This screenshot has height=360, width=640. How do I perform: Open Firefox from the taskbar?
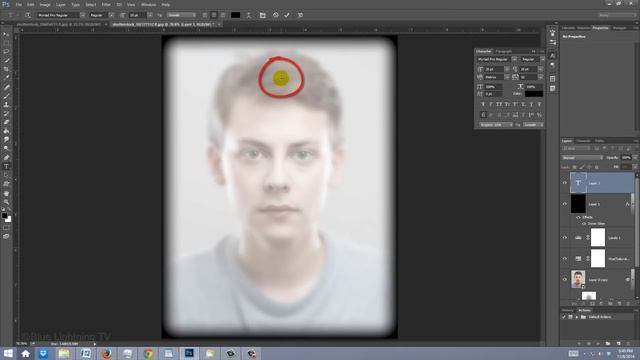(x=107, y=353)
